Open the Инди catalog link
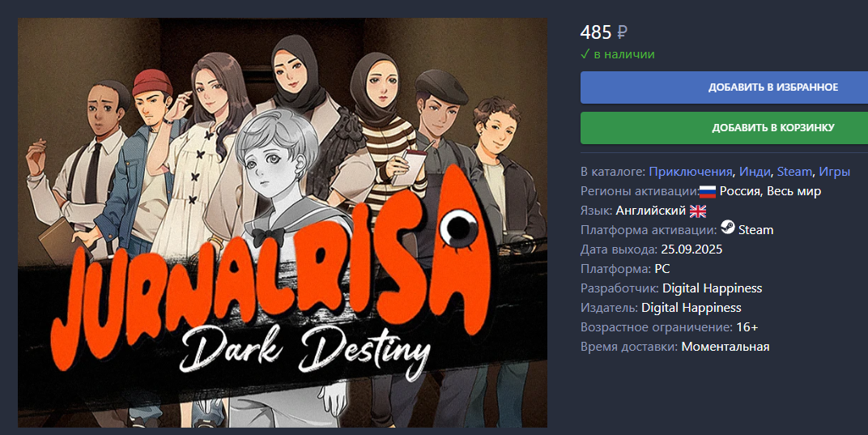This screenshot has height=435, width=868. [755, 173]
